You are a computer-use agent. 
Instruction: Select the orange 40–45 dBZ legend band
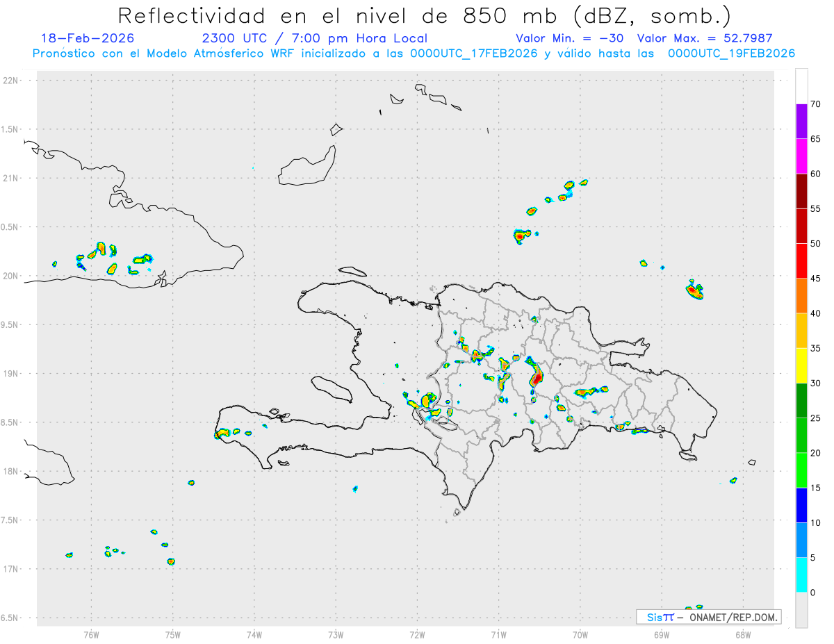click(x=801, y=296)
